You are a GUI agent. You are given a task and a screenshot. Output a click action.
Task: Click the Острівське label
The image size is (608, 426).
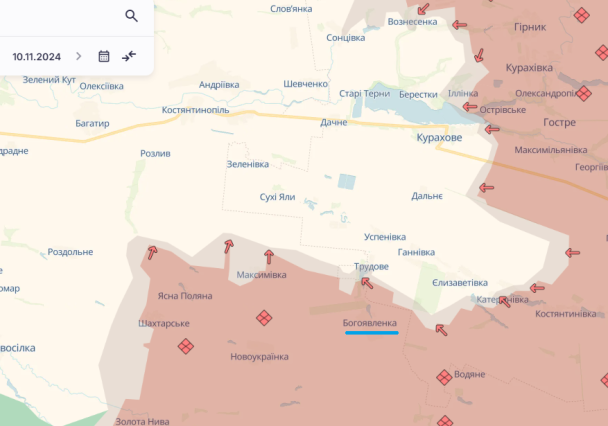coord(503,110)
